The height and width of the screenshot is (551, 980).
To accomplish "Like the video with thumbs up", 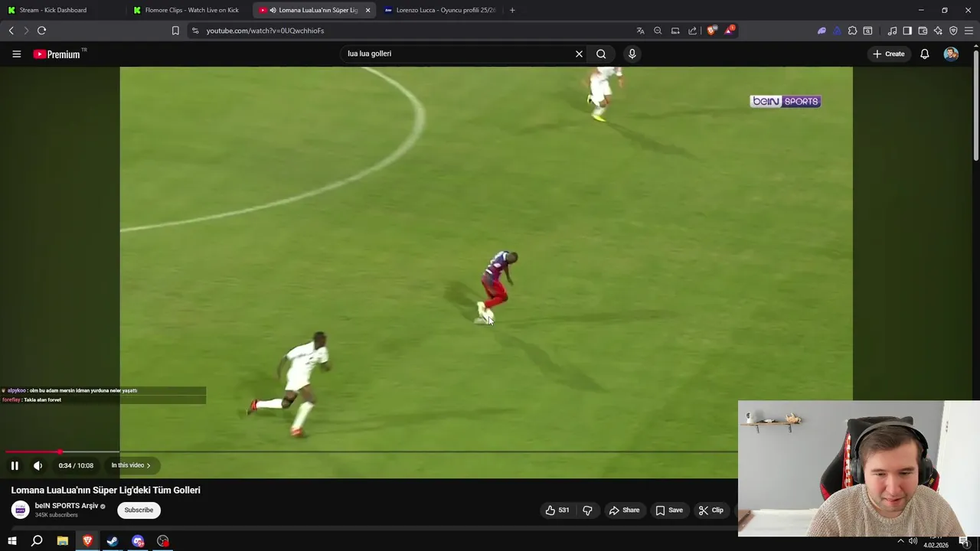I will (x=557, y=510).
